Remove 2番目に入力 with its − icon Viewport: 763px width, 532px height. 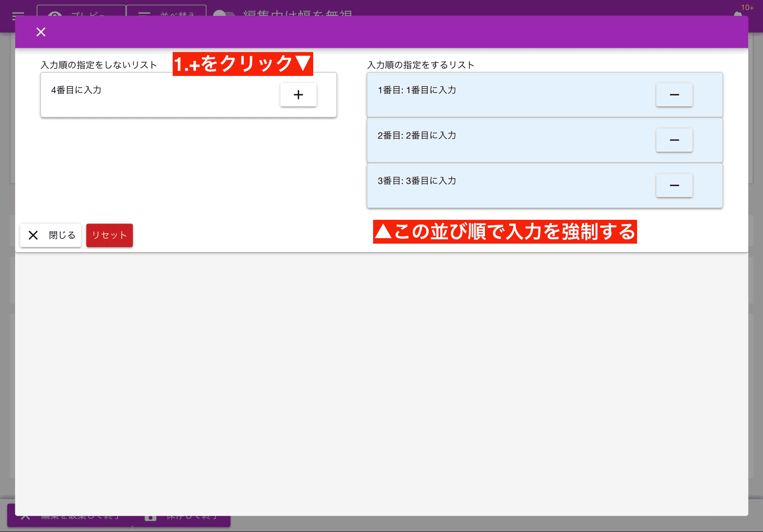[674, 140]
